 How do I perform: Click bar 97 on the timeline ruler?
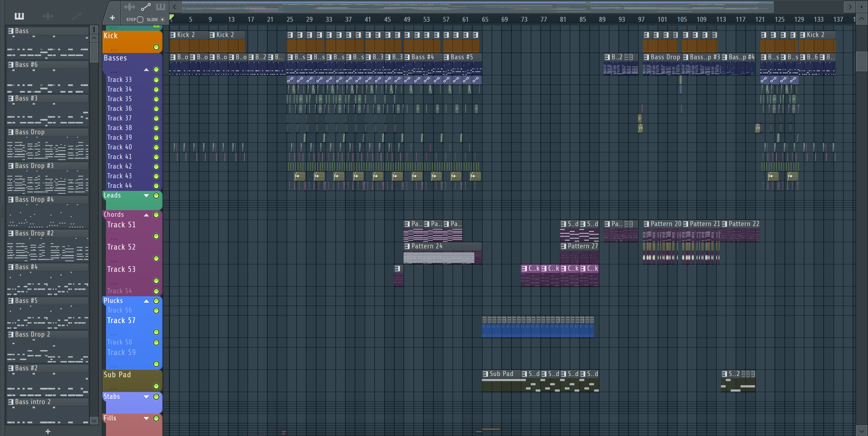click(x=641, y=20)
